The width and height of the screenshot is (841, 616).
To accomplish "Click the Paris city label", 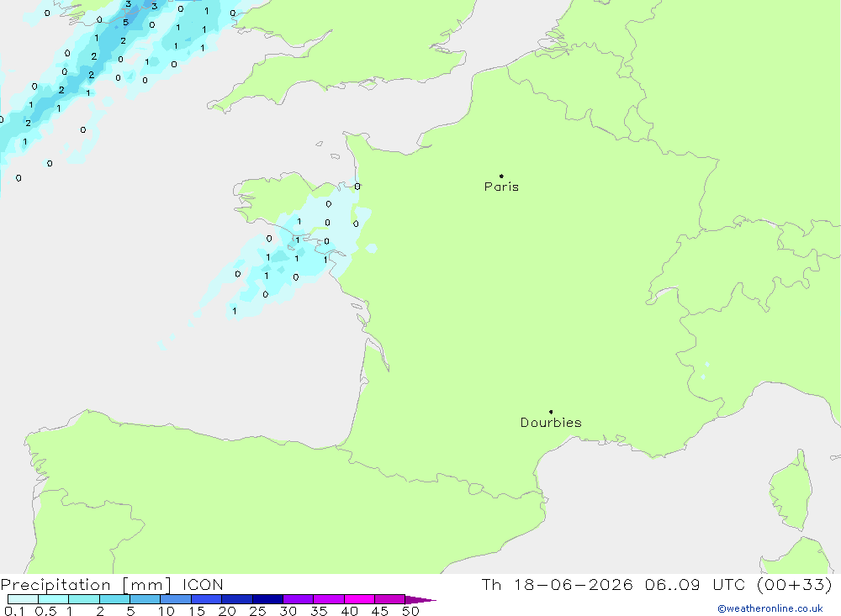I will (x=501, y=187).
